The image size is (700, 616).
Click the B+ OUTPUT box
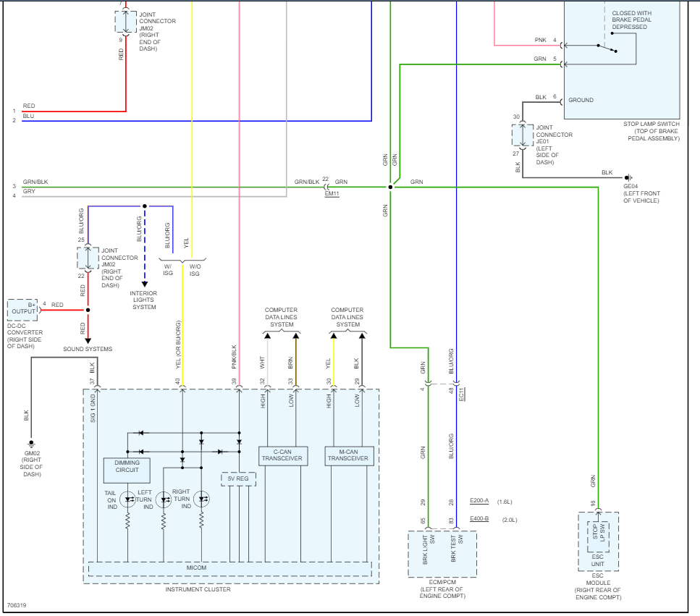click(22, 310)
